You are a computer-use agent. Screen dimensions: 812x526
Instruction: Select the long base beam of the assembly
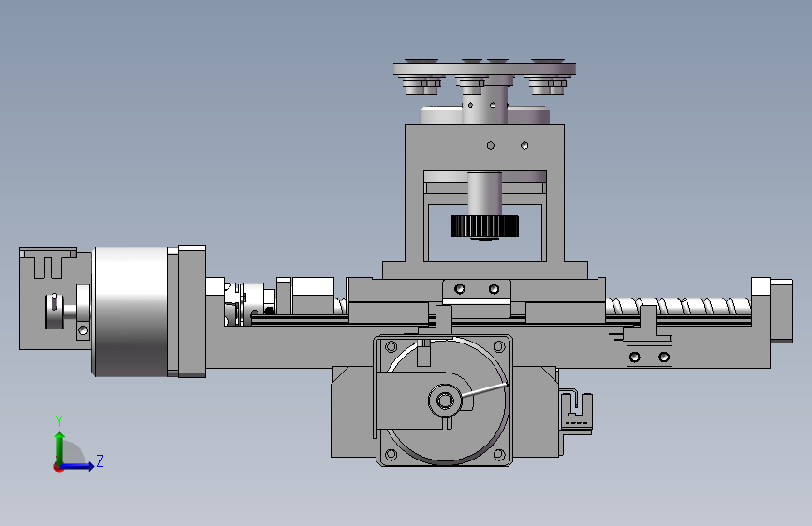487,347
